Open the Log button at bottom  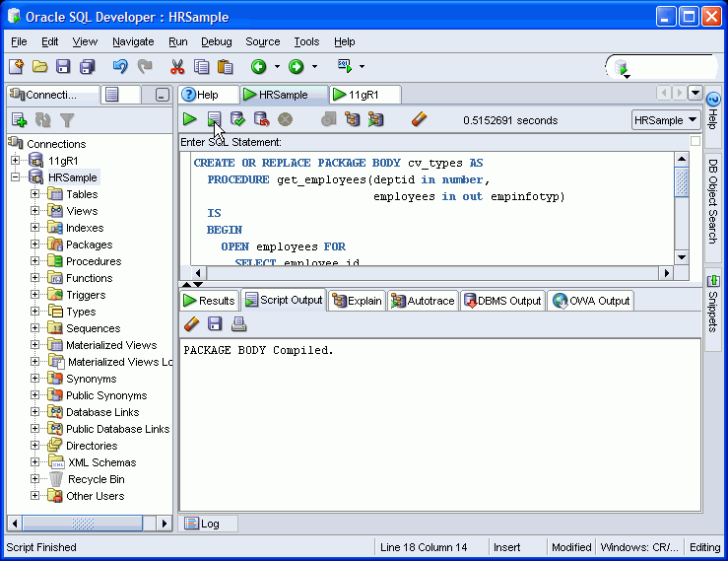point(202,524)
